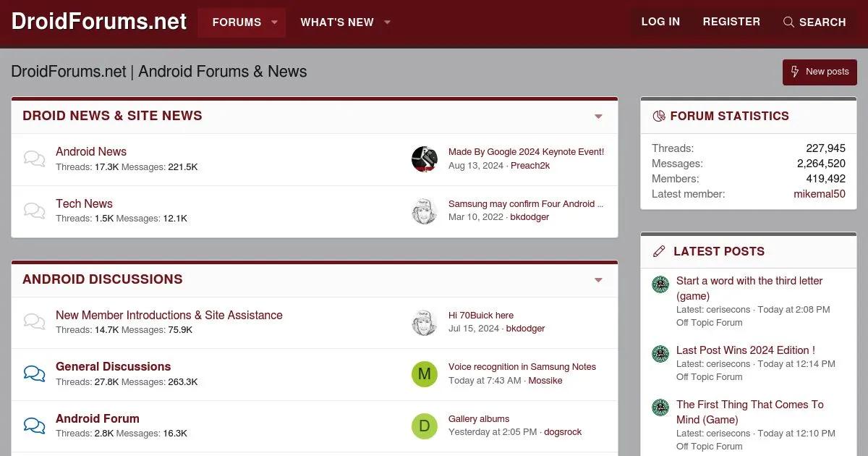Open the Android News forum
The image size is (868, 456).
91,151
